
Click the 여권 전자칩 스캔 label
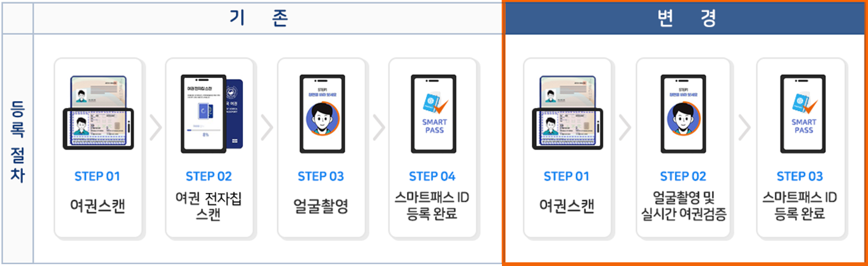click(209, 206)
